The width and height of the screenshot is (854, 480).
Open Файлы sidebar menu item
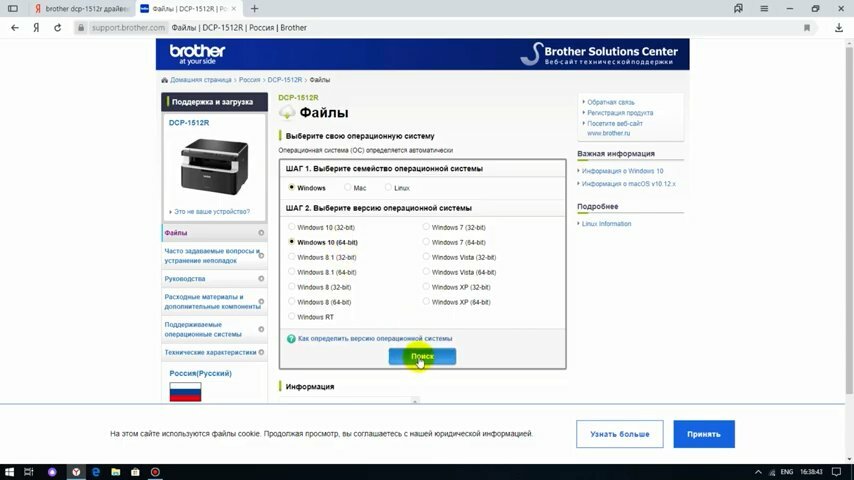click(x=214, y=233)
